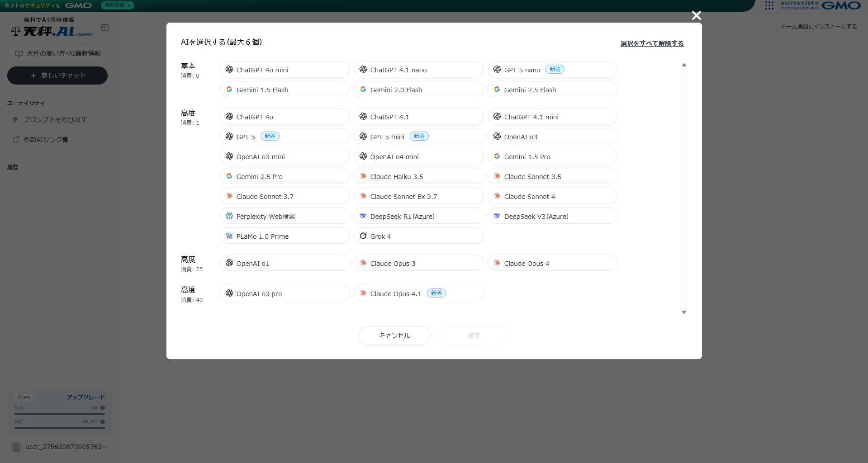The height and width of the screenshot is (463, 868).
Task: Click the PLaMo 1.0 Prime logo icon
Action: [229, 236]
